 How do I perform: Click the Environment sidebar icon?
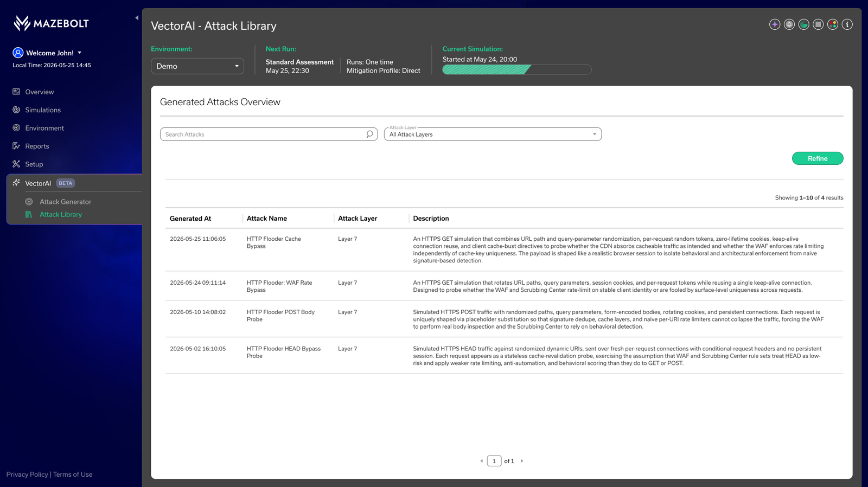[x=16, y=128]
